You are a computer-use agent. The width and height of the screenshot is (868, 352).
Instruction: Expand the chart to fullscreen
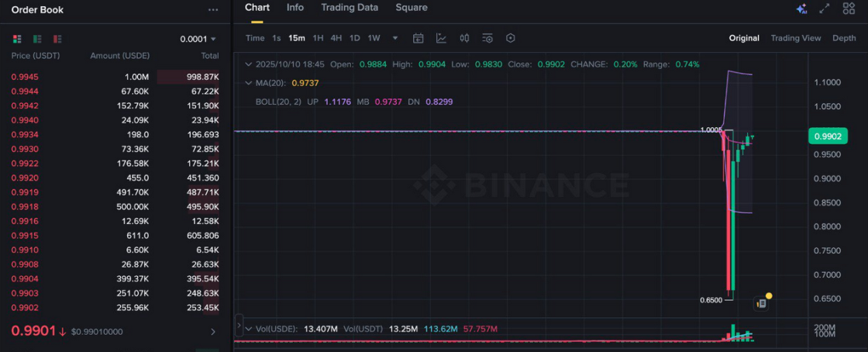(x=825, y=9)
